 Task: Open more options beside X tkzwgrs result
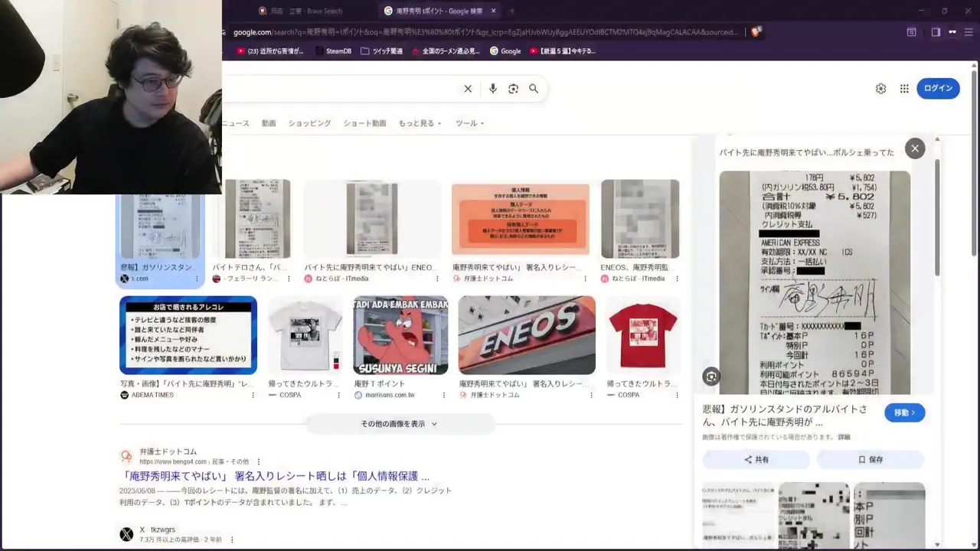pos(232,540)
